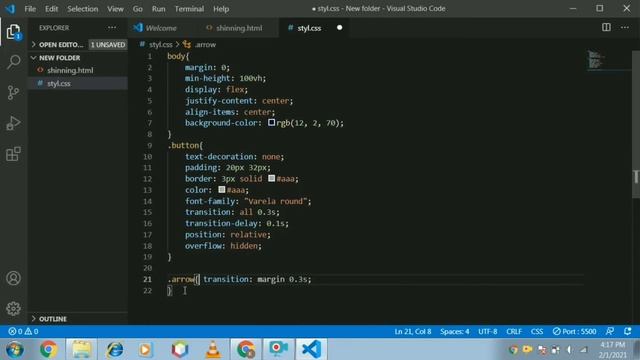Open File Explorer from the taskbar
Screen dimensions: 640x360
click(82, 350)
